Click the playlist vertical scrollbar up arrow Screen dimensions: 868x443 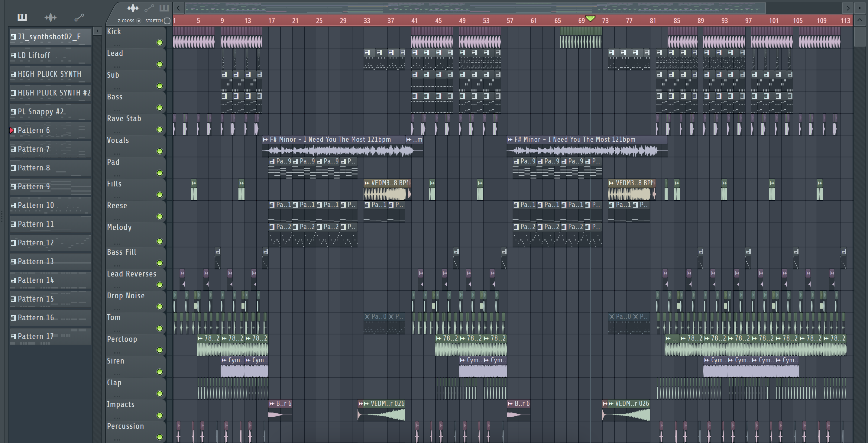click(860, 20)
